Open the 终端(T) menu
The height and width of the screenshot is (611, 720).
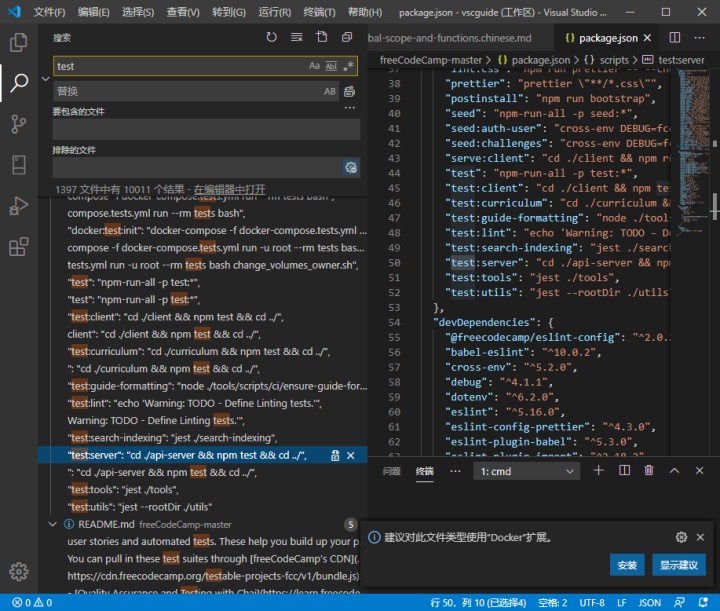(319, 12)
